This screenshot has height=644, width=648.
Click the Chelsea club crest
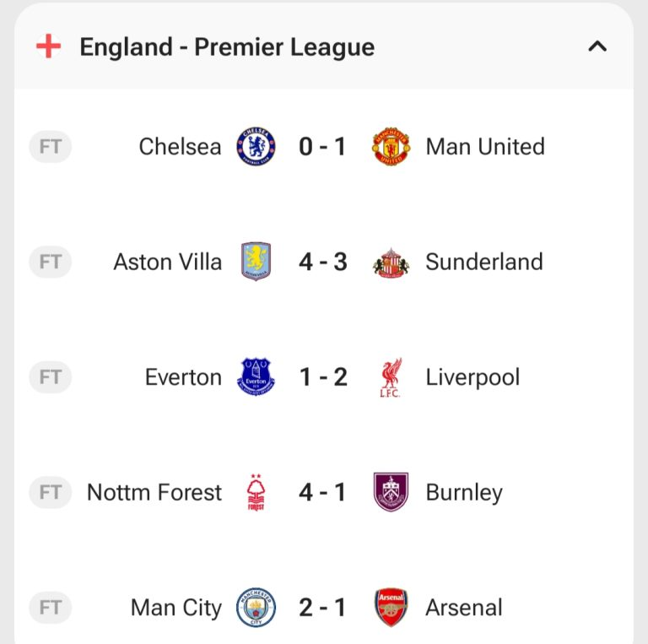click(x=256, y=147)
